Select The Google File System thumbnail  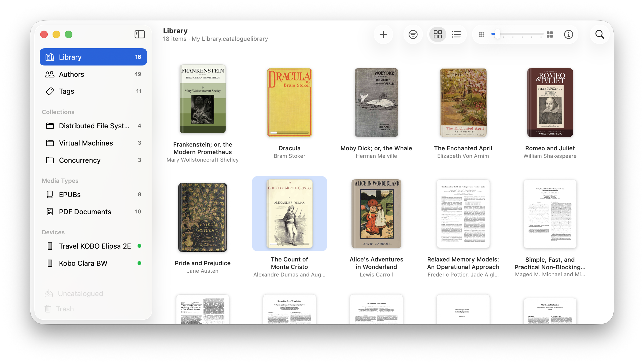[x=550, y=311]
